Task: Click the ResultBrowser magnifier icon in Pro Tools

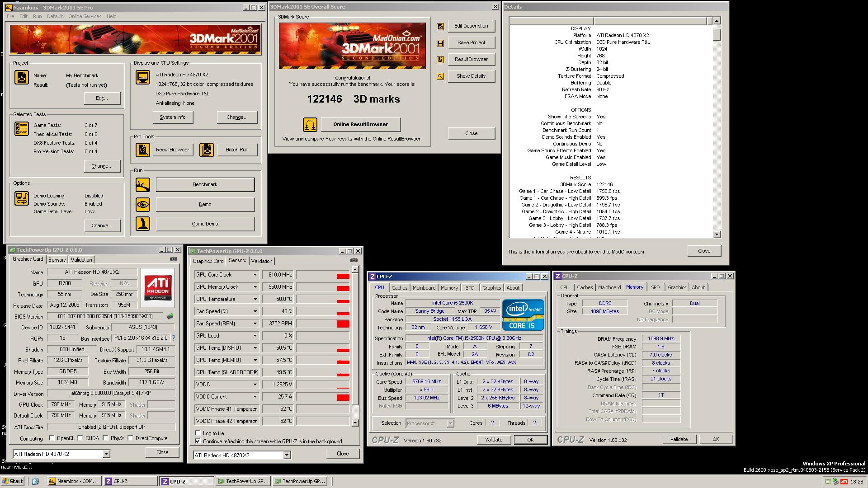Action: click(143, 150)
